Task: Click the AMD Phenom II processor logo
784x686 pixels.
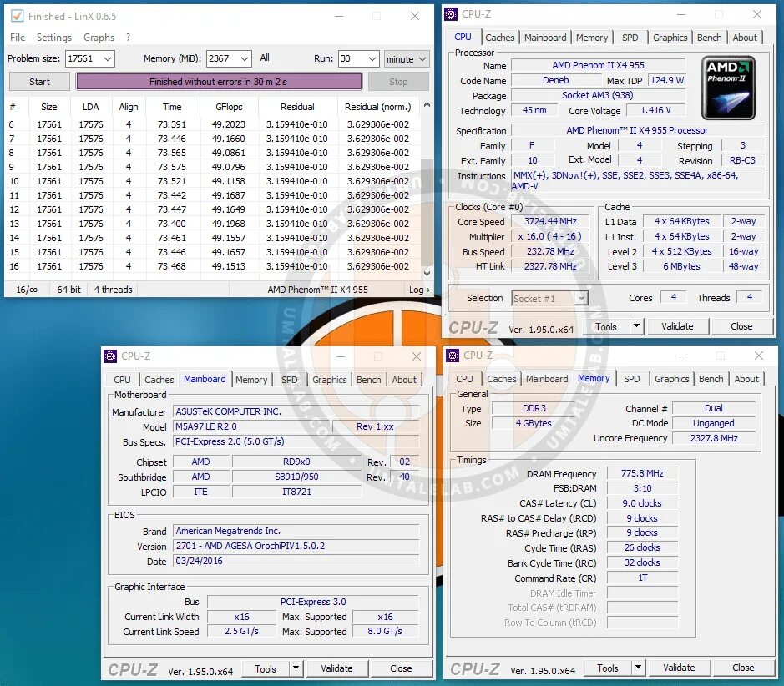Action: (728, 88)
